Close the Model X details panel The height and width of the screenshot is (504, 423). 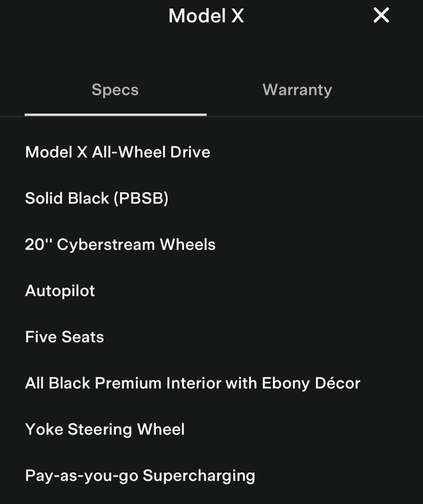[381, 16]
